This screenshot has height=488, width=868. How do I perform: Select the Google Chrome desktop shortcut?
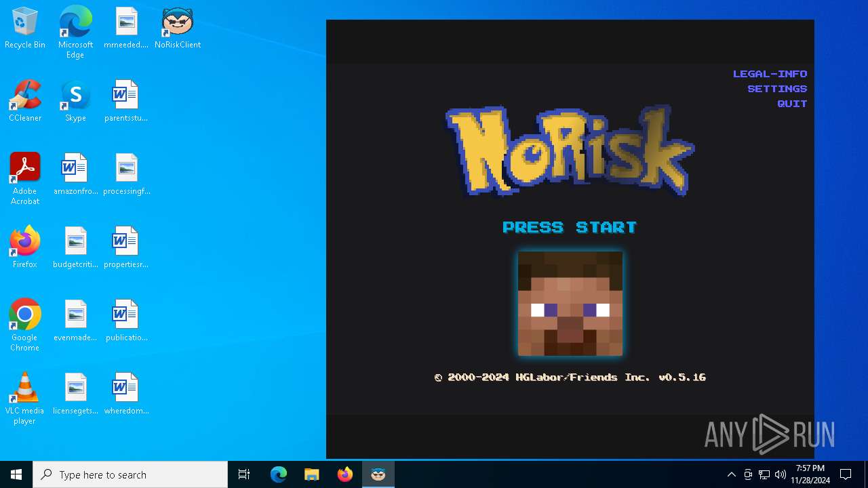[25, 325]
